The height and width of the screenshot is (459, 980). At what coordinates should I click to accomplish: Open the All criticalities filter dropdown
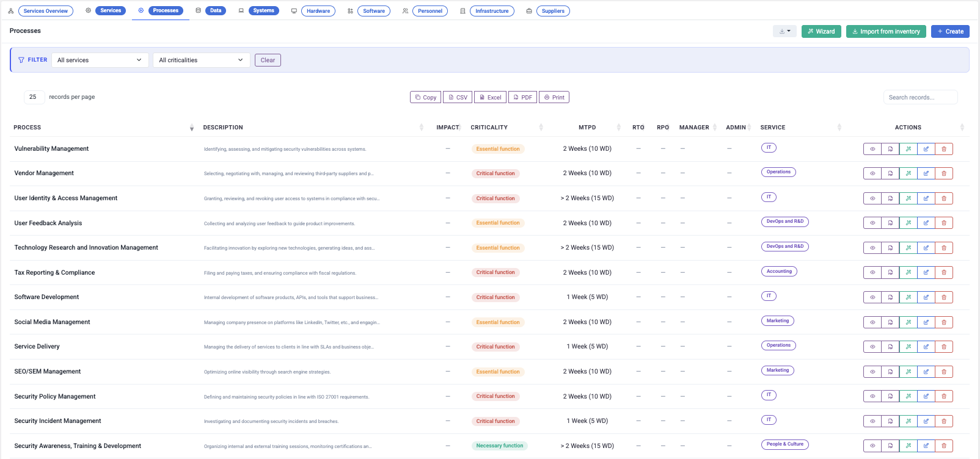click(202, 60)
